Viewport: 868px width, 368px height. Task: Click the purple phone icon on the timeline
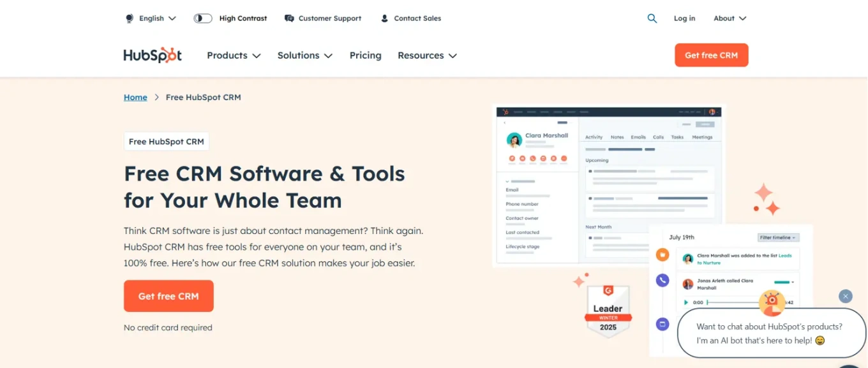coord(662,281)
